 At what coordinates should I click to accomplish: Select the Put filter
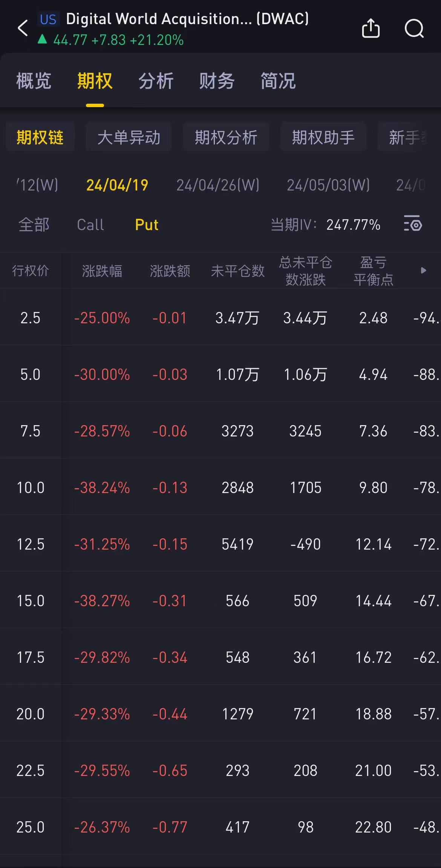click(x=147, y=224)
